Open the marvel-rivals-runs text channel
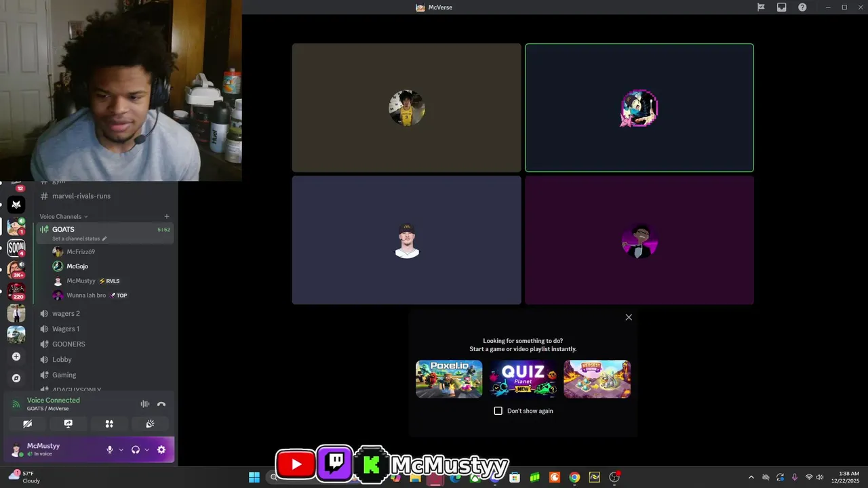This screenshot has height=488, width=868. tap(105, 196)
